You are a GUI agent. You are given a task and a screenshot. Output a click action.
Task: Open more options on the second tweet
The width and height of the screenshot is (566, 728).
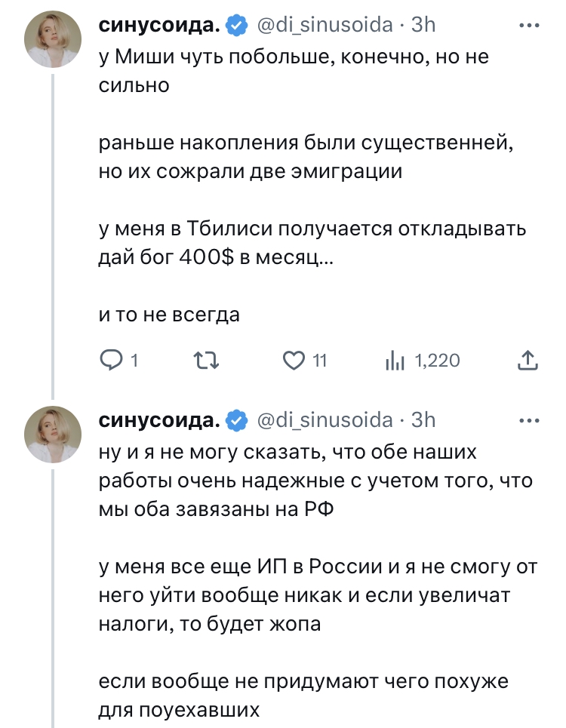click(x=531, y=420)
